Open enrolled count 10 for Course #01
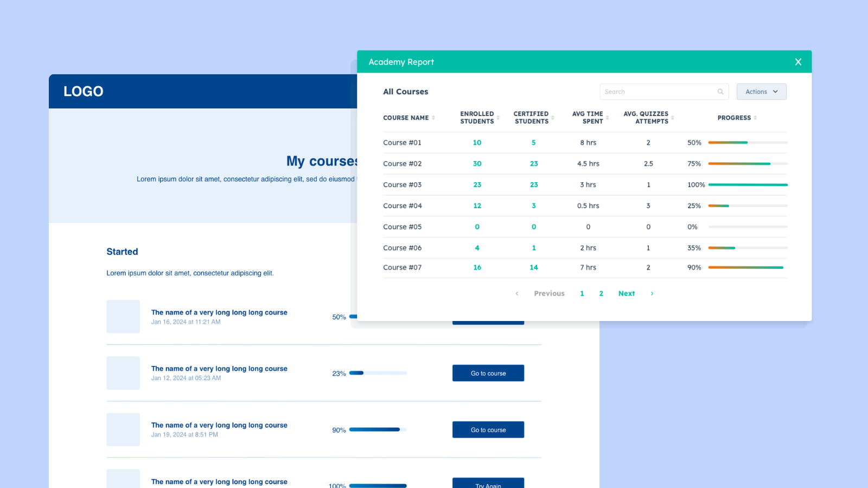 tap(477, 143)
